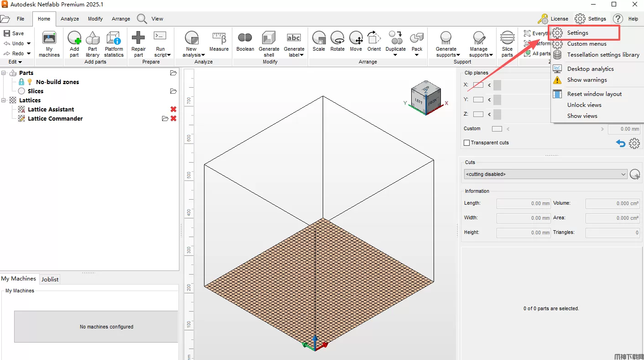Click the Measure tool icon

(219, 38)
